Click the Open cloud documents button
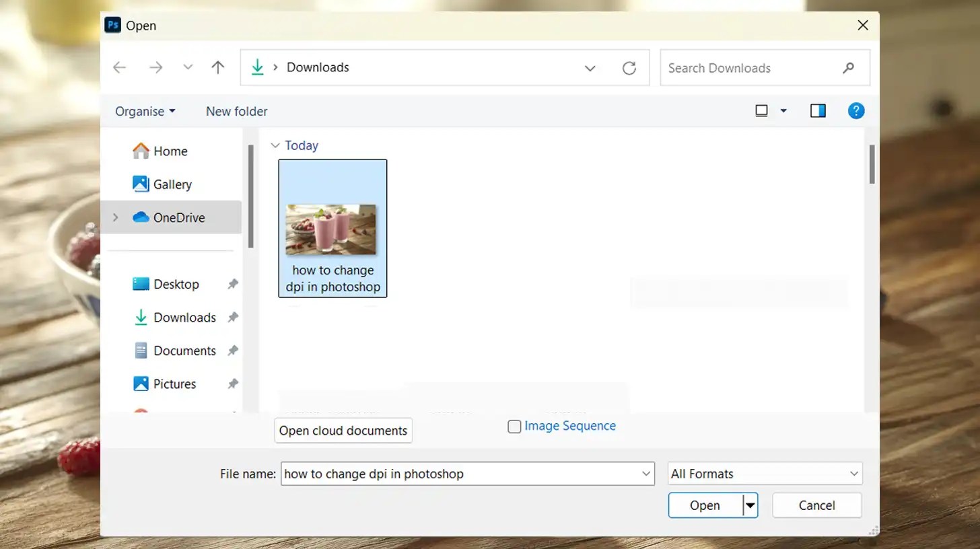980x549 pixels. 343,431
